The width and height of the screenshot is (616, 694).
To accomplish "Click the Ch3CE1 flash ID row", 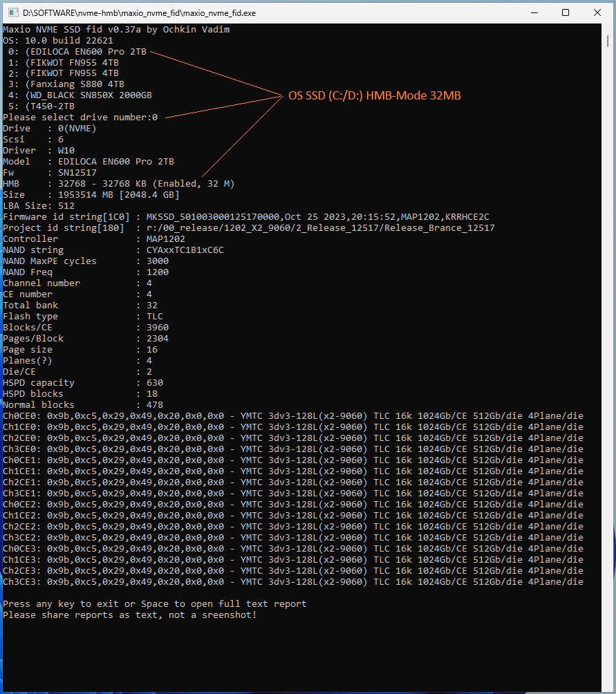I will pos(293,494).
